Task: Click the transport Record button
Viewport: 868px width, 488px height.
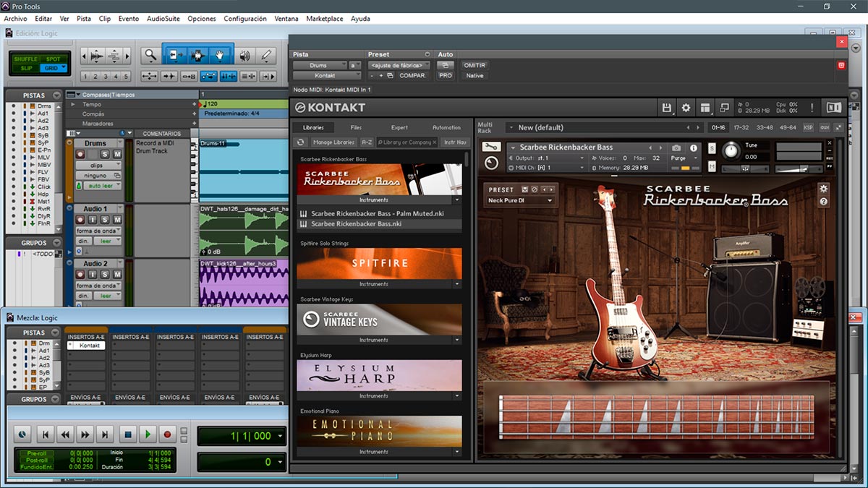Action: point(167,435)
